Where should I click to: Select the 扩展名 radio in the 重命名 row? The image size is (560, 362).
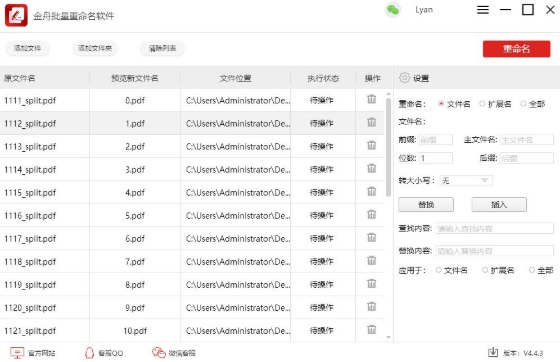(482, 104)
